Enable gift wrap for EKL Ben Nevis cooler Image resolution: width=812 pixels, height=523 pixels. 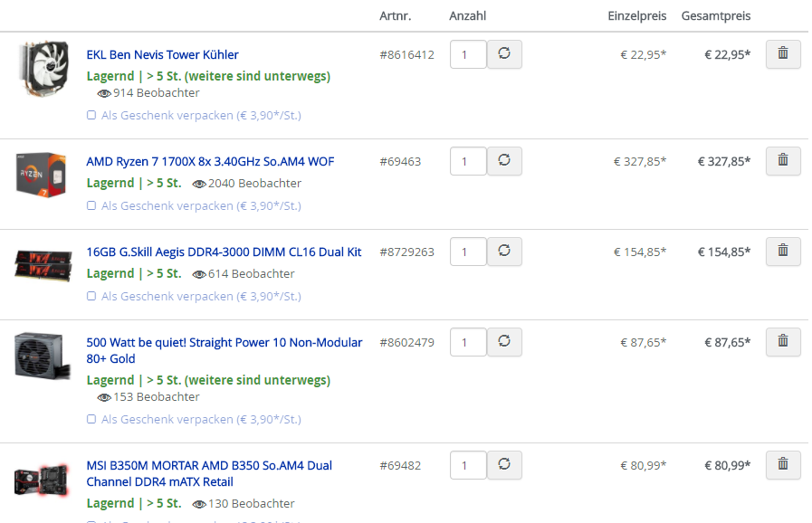tap(91, 115)
